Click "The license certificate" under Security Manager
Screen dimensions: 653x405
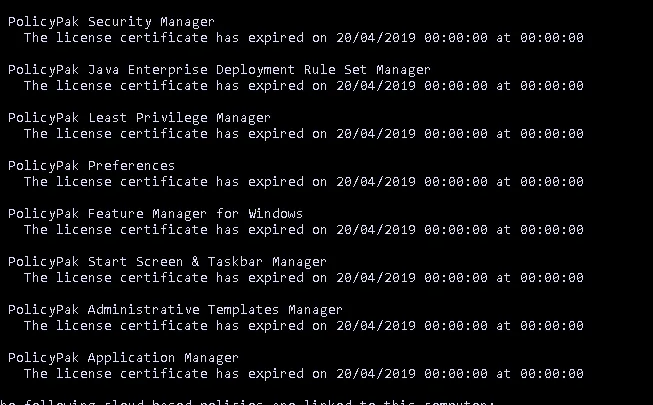(x=115, y=38)
